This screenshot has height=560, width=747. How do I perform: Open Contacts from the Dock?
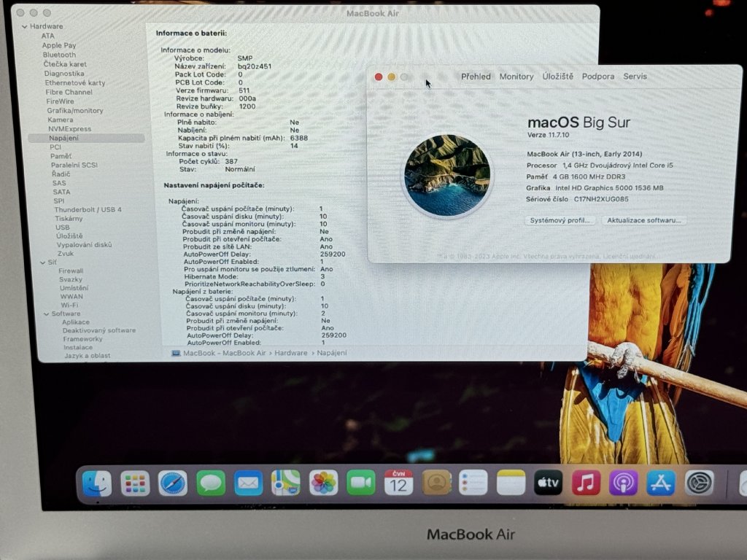(436, 483)
